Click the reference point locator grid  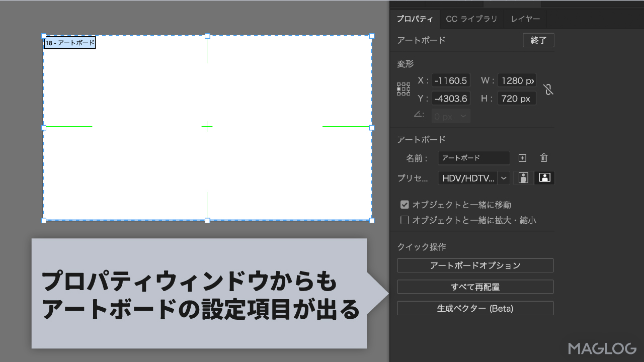[x=403, y=88]
